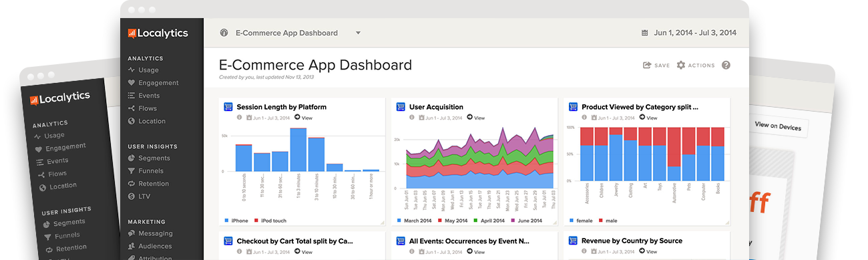868x260 pixels.
Task: Open Usage analytics in the front window sidebar
Action: coord(143,70)
